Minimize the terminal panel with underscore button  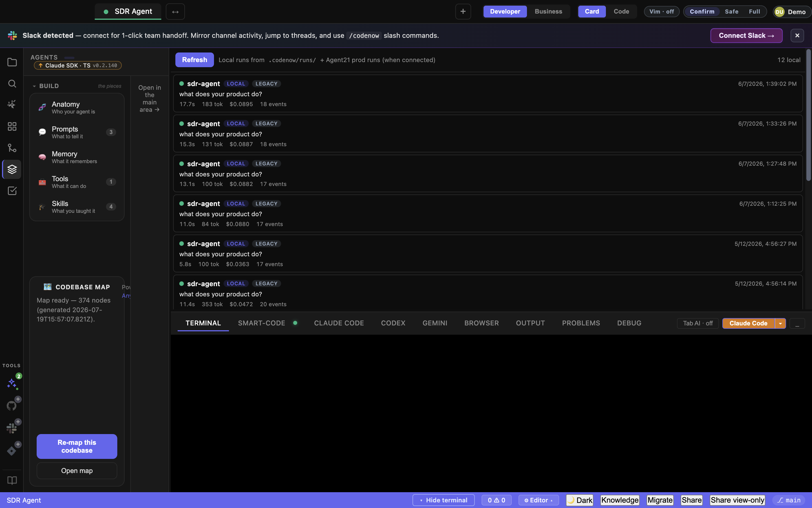point(797,323)
